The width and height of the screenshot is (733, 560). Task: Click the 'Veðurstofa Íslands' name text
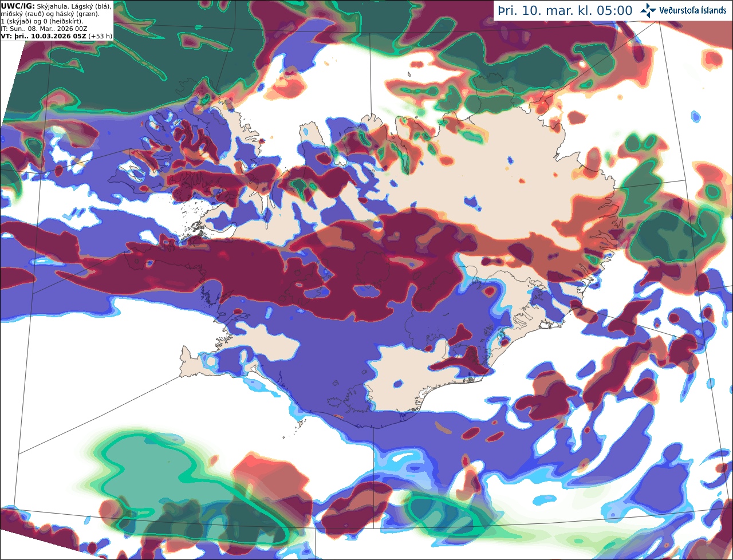[x=693, y=10]
